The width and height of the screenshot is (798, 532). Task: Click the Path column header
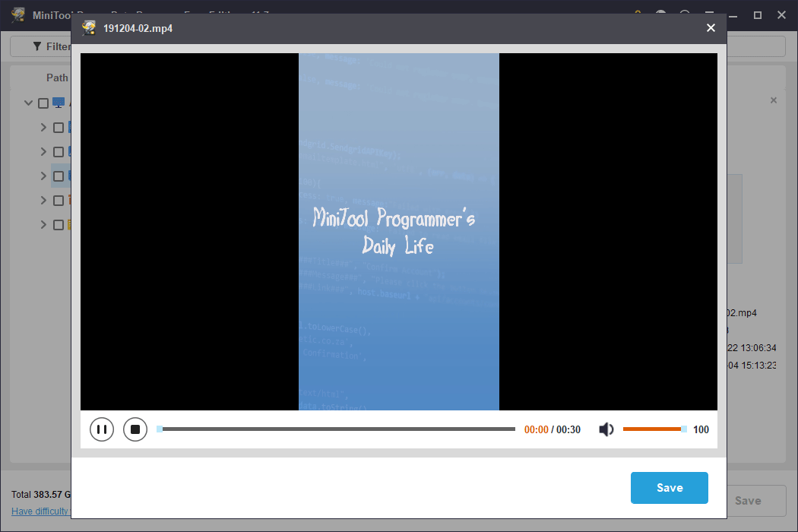pyautogui.click(x=57, y=78)
